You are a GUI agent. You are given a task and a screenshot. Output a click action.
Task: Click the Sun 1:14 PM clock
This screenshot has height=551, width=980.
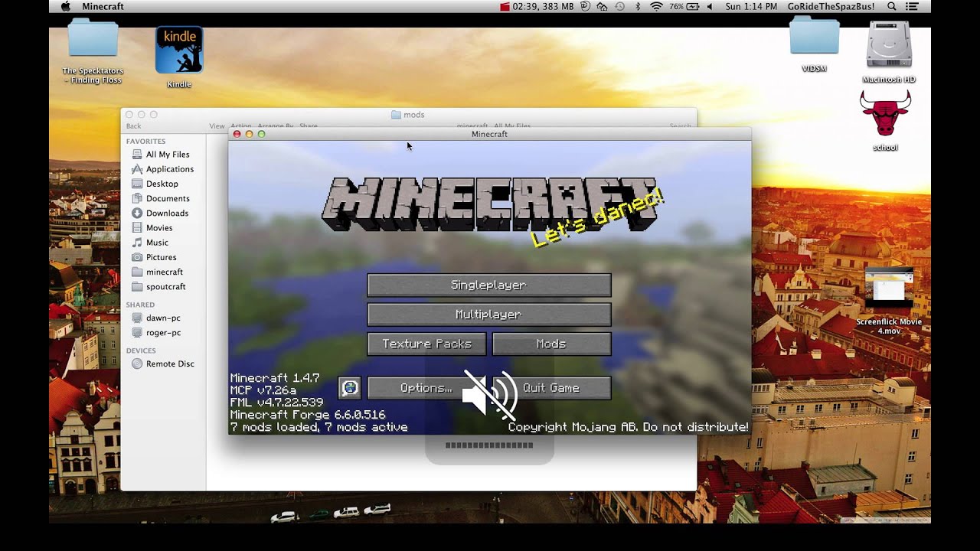click(x=750, y=6)
